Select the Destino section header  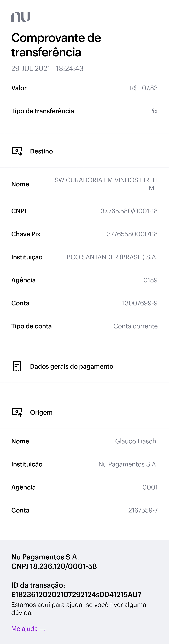click(x=41, y=151)
